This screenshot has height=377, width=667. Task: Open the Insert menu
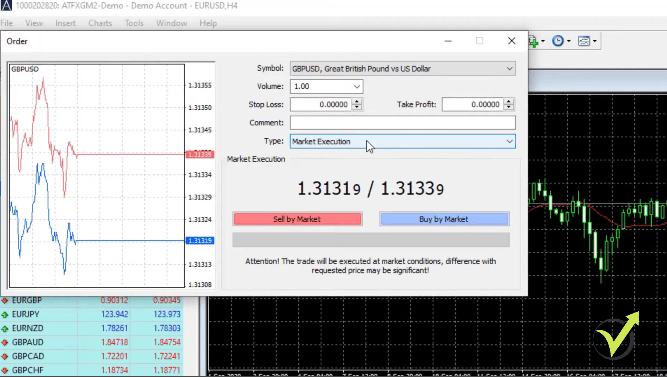65,23
